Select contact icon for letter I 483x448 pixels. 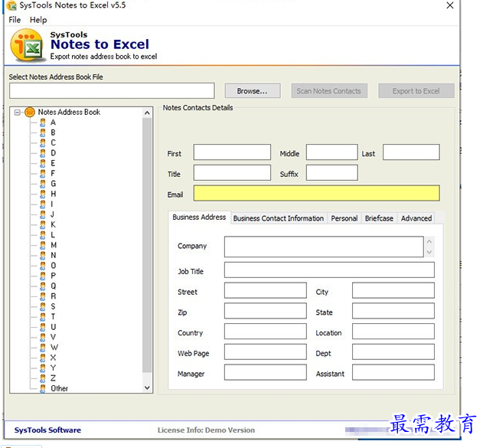point(43,204)
